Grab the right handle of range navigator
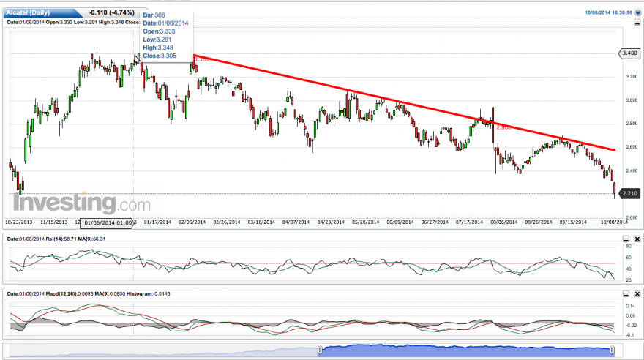 pyautogui.click(x=612, y=350)
